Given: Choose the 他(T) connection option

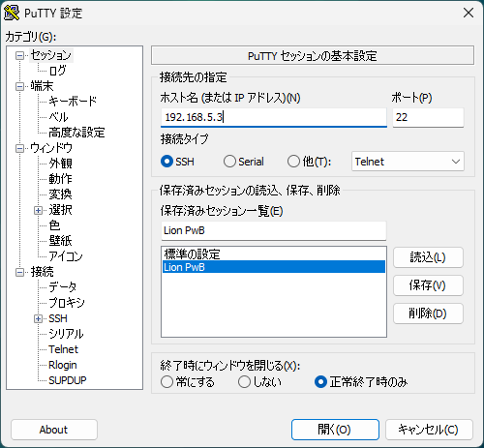Looking at the screenshot, I should point(293,162).
